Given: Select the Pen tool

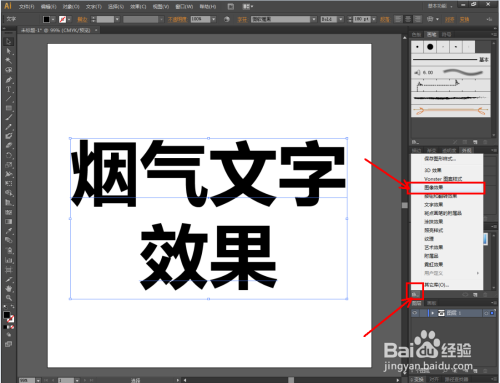Looking at the screenshot, I should coord(9,80).
